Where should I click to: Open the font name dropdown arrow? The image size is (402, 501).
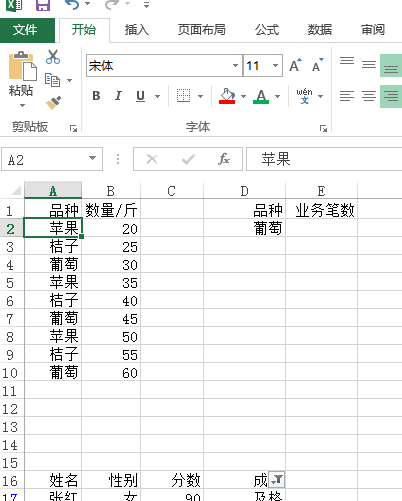click(235, 65)
